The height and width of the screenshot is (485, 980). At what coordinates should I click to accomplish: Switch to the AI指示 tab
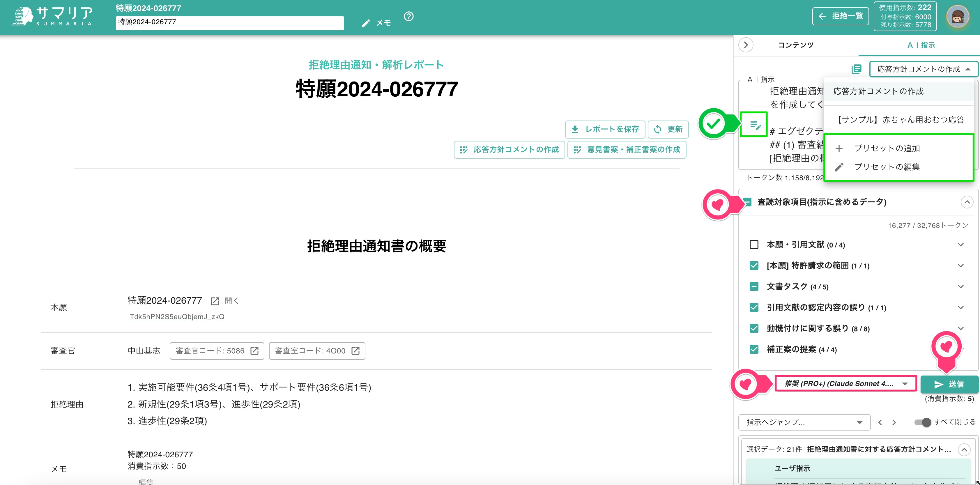coord(921,45)
